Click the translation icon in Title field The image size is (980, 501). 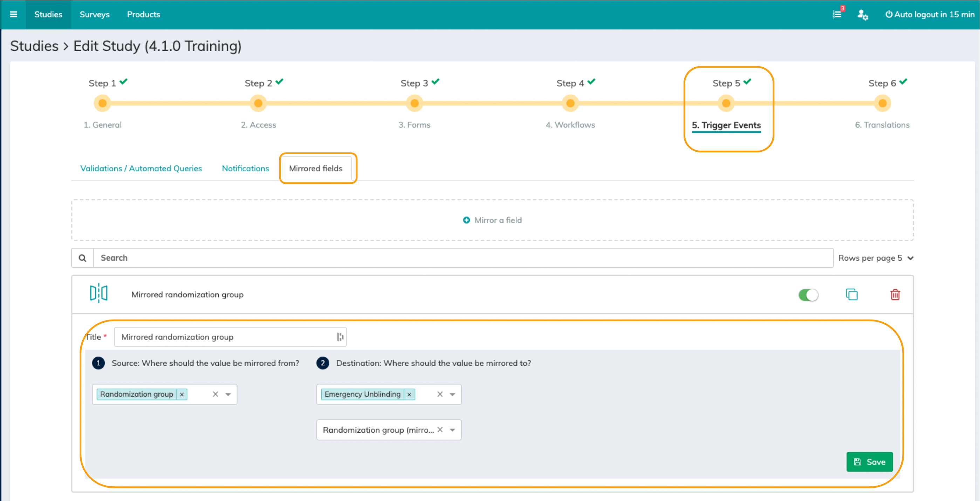[340, 337]
